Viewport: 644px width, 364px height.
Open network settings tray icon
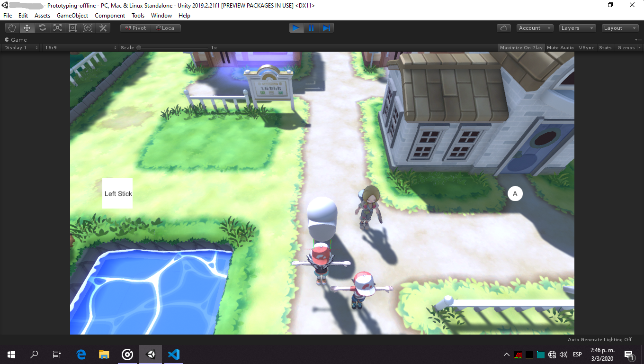[x=552, y=355]
